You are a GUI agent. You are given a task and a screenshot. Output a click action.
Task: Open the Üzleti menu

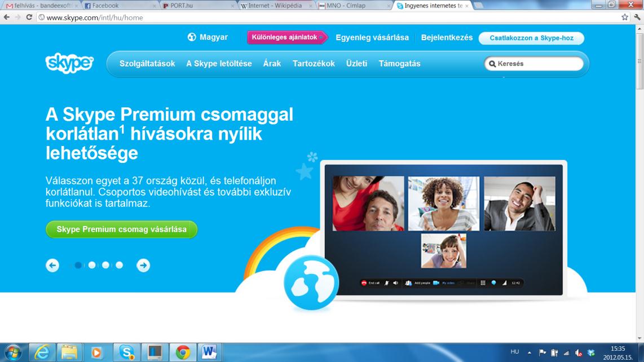[356, 64]
